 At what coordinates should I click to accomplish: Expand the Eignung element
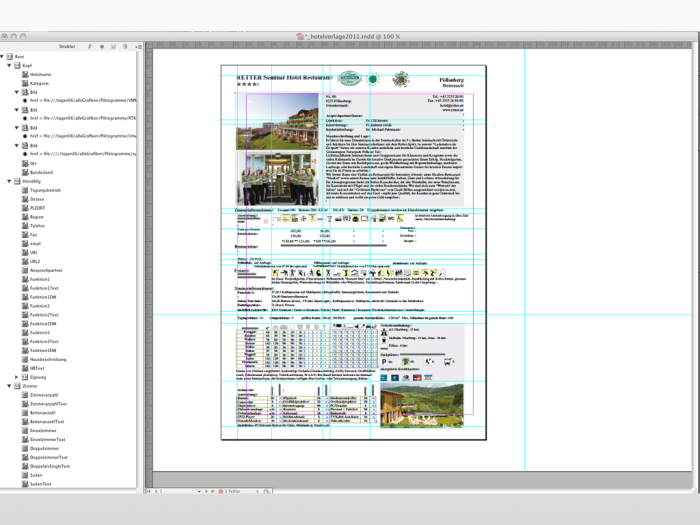[17, 377]
